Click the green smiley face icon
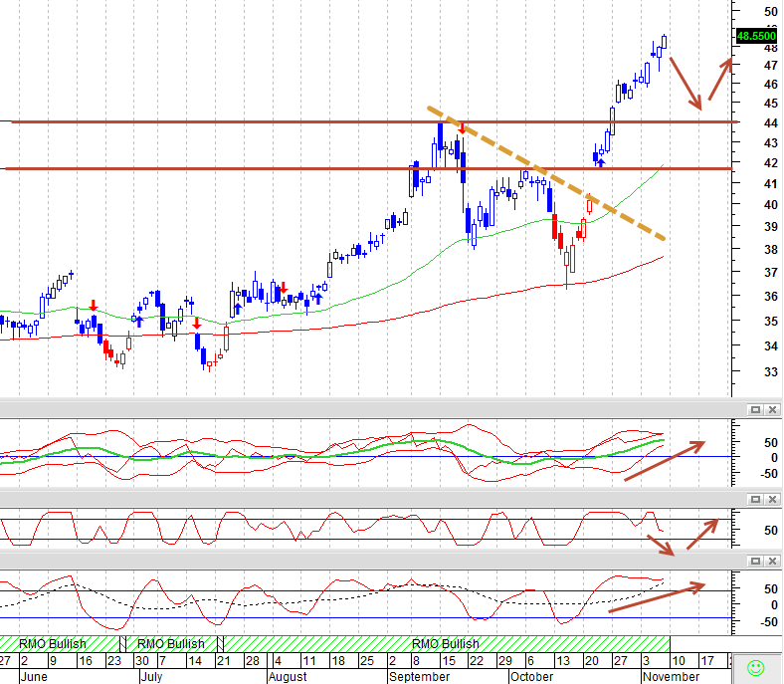The height and width of the screenshot is (684, 784). [x=755, y=667]
